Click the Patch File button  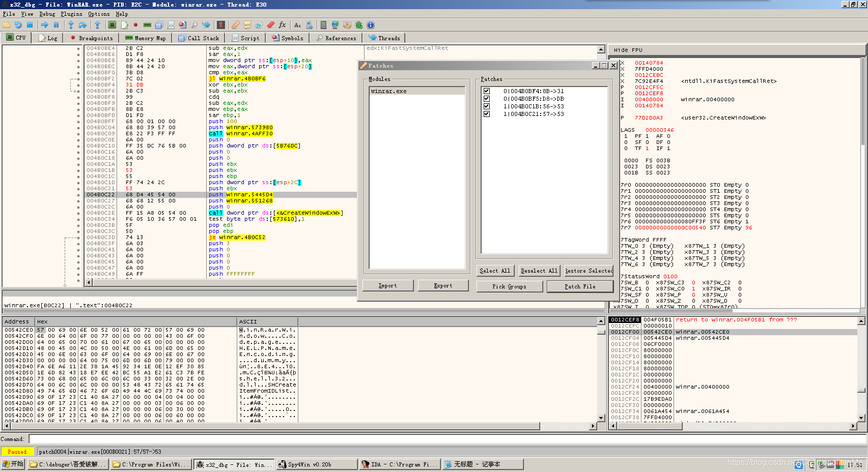coord(580,287)
